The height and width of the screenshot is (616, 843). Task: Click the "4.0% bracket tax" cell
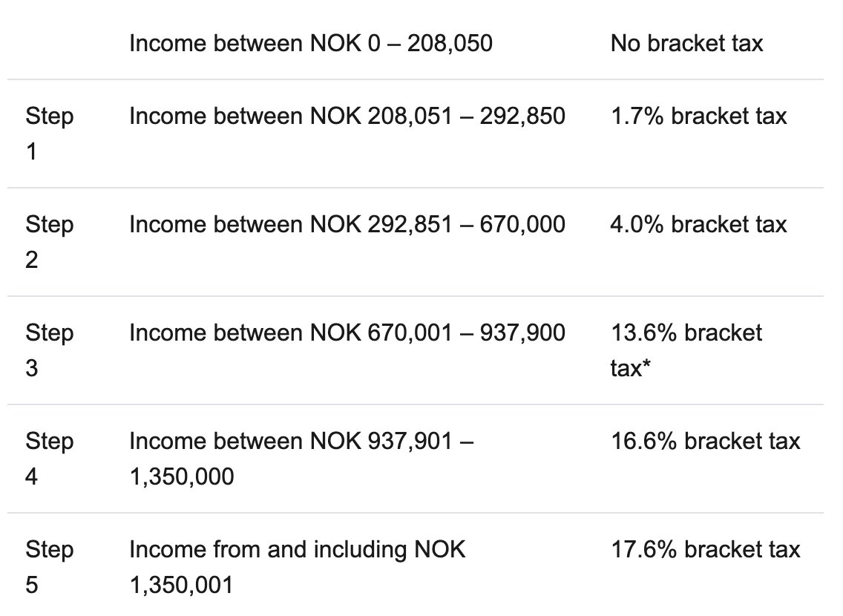tap(698, 224)
